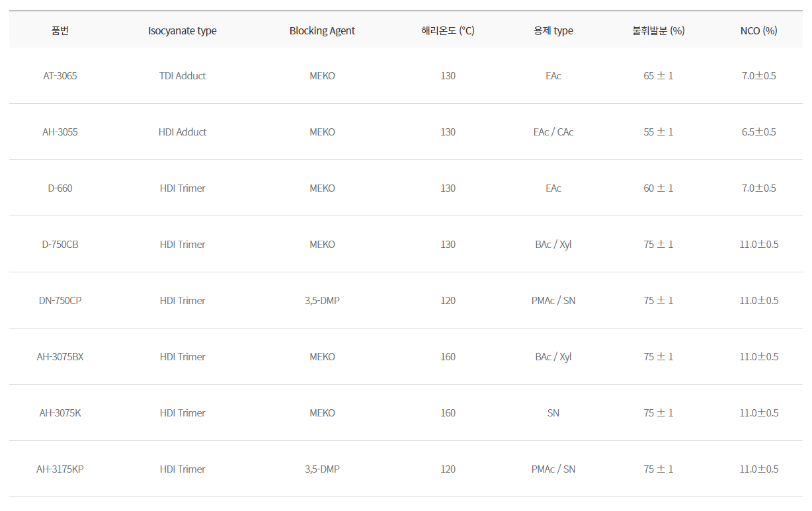
Task: Click the Isocyanate type column header
Action: [x=183, y=30]
